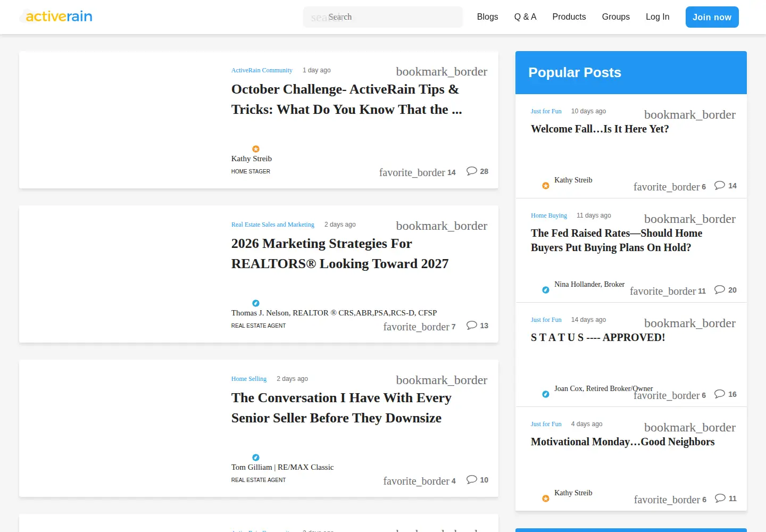This screenshot has width=766, height=532.
Task: View Thomas J. Nelson's author profile
Action: click(334, 313)
